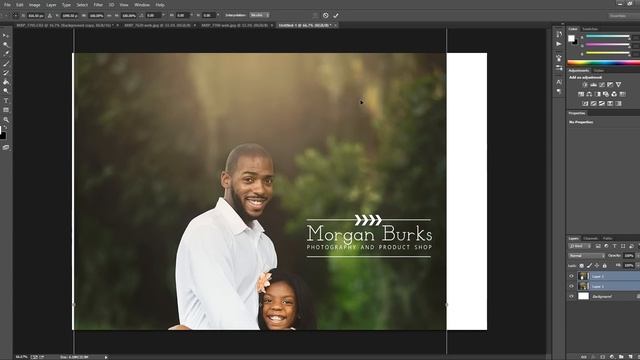Image resolution: width=640 pixels, height=360 pixels.
Task: Open the layer filter Kind dropdown
Action: [x=580, y=246]
